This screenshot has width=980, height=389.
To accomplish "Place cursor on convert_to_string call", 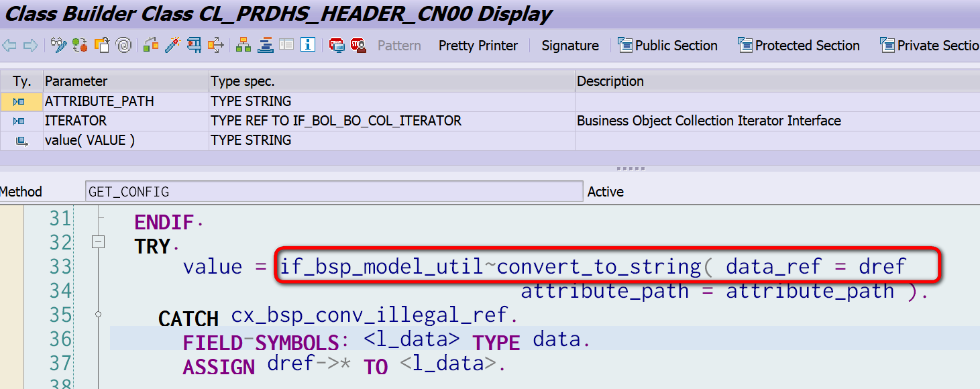I will pos(600,267).
